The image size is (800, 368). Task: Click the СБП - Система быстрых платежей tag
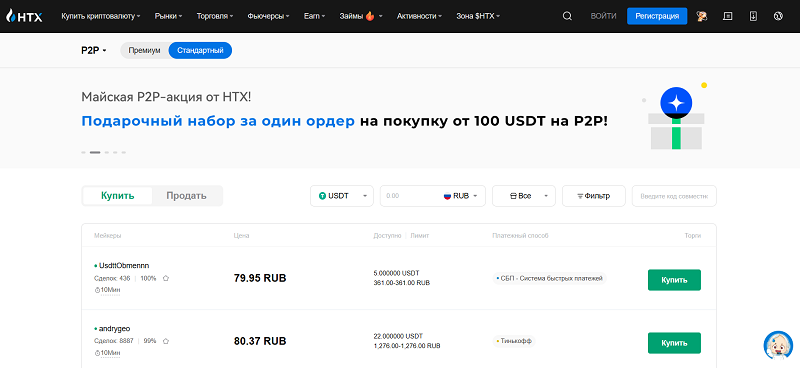tap(549, 279)
